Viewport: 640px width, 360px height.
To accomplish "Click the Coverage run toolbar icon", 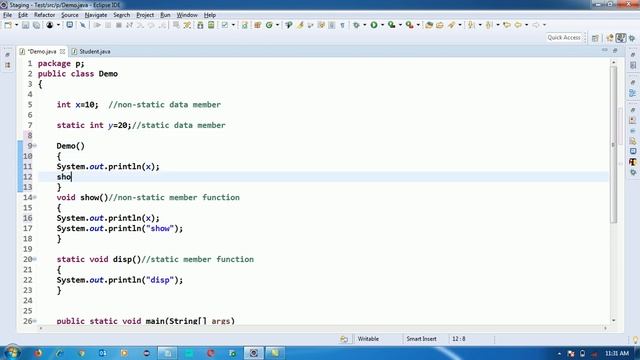I will pyautogui.click(x=391, y=25).
